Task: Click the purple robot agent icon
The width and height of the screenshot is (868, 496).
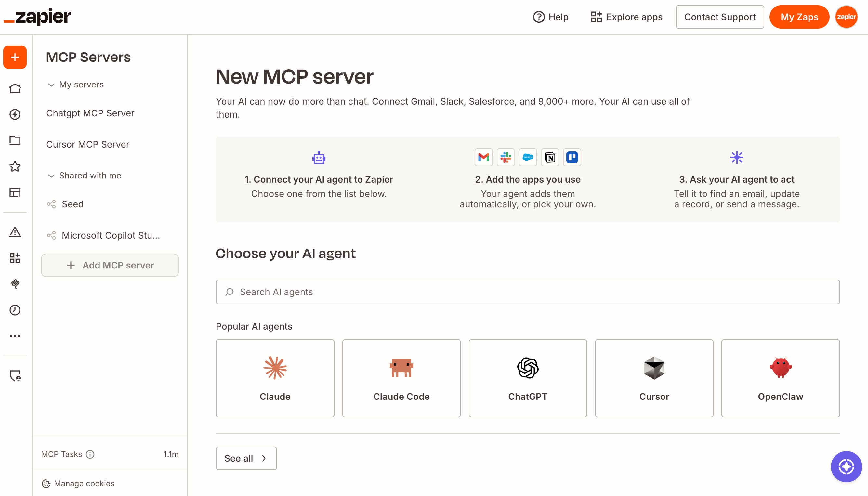Action: point(319,157)
